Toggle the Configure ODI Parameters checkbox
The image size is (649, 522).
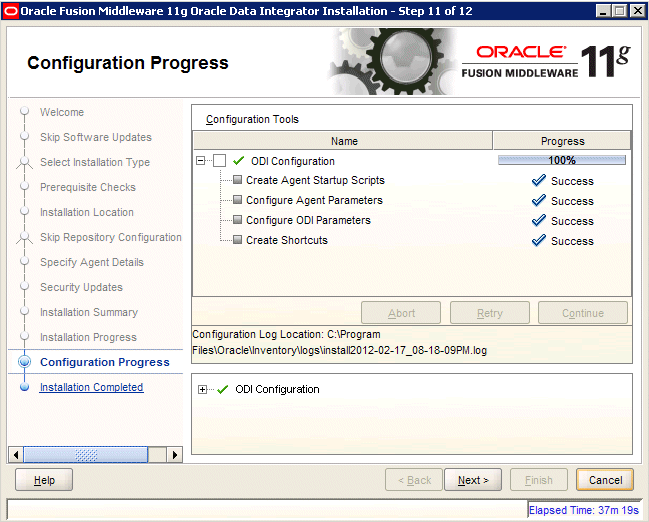pos(237,219)
